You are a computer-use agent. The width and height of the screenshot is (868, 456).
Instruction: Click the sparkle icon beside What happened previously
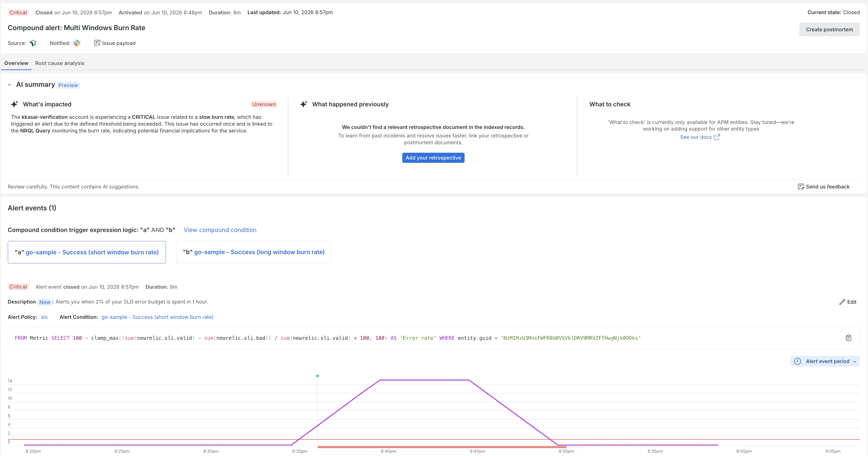(x=303, y=104)
